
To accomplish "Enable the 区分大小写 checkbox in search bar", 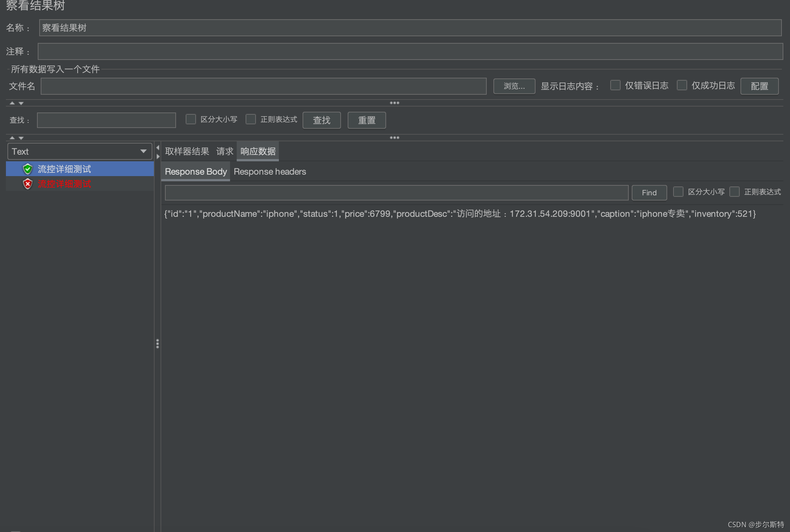I will tap(192, 119).
